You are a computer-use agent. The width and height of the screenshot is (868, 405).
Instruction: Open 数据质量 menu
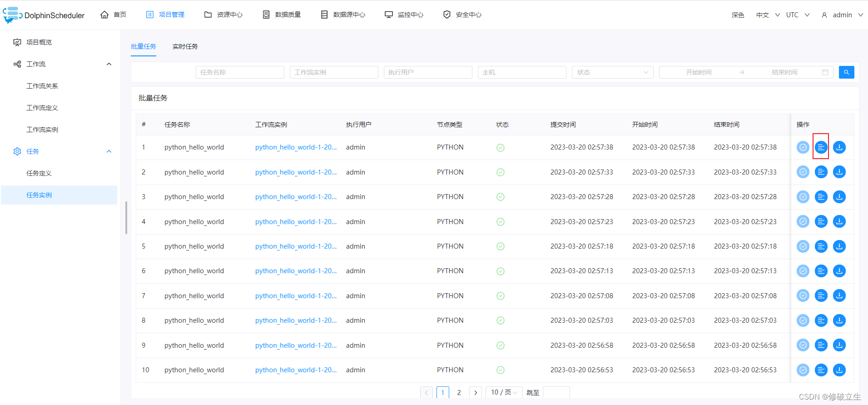point(282,15)
